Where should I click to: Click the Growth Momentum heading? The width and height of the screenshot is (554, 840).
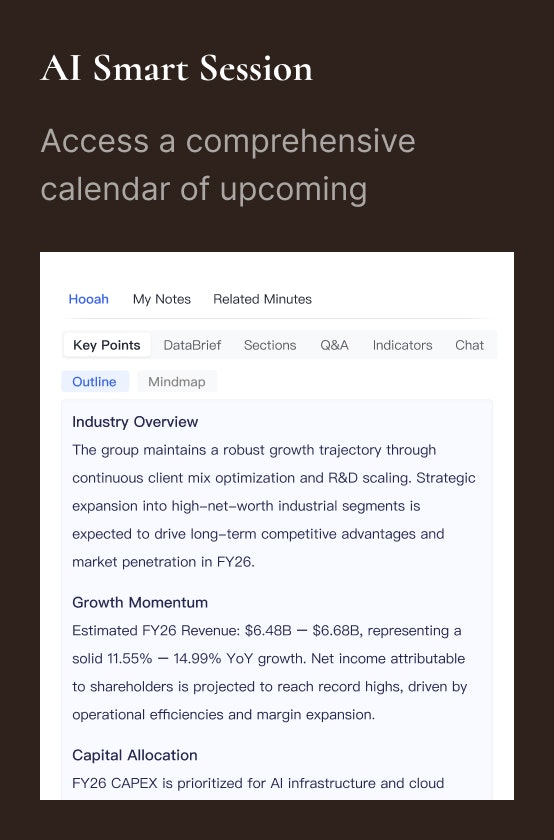point(140,602)
